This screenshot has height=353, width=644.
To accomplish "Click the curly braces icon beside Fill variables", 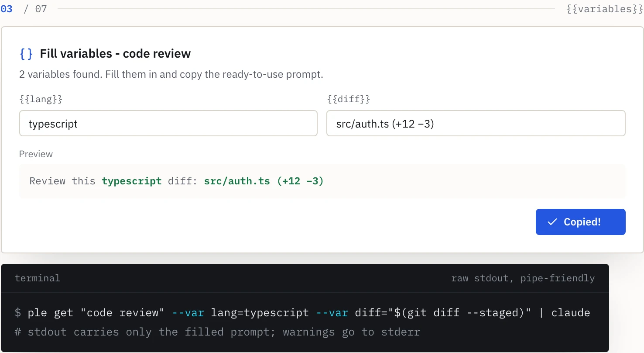I will pos(26,54).
